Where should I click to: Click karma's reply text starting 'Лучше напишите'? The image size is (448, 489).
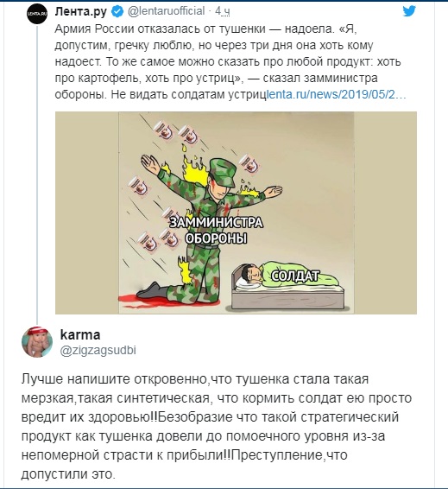click(x=217, y=427)
